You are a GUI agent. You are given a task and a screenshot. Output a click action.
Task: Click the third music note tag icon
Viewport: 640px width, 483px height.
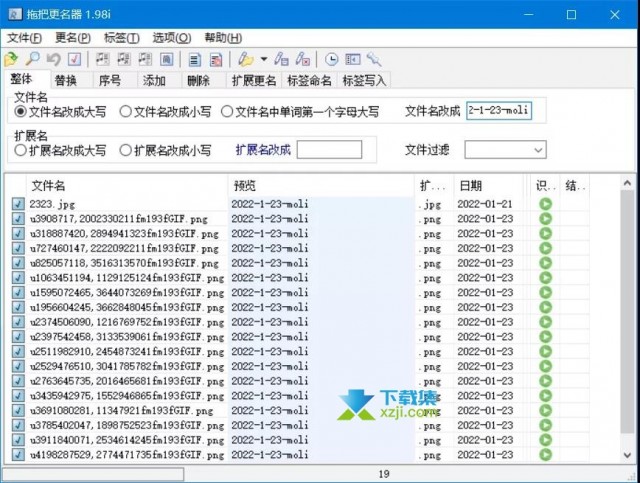[x=145, y=60]
